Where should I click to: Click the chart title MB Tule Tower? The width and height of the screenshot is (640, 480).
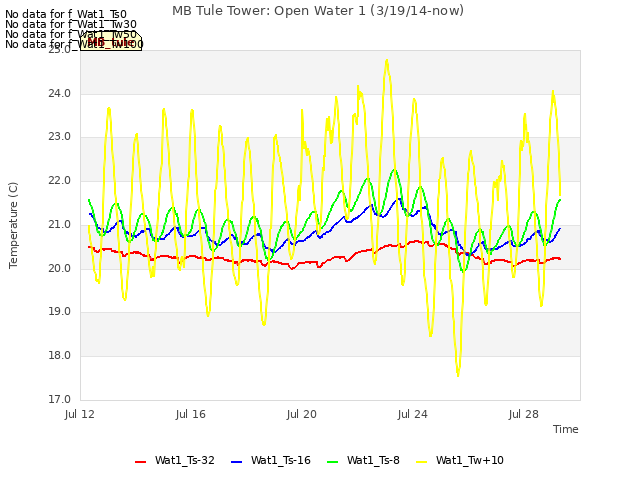pyautogui.click(x=318, y=11)
